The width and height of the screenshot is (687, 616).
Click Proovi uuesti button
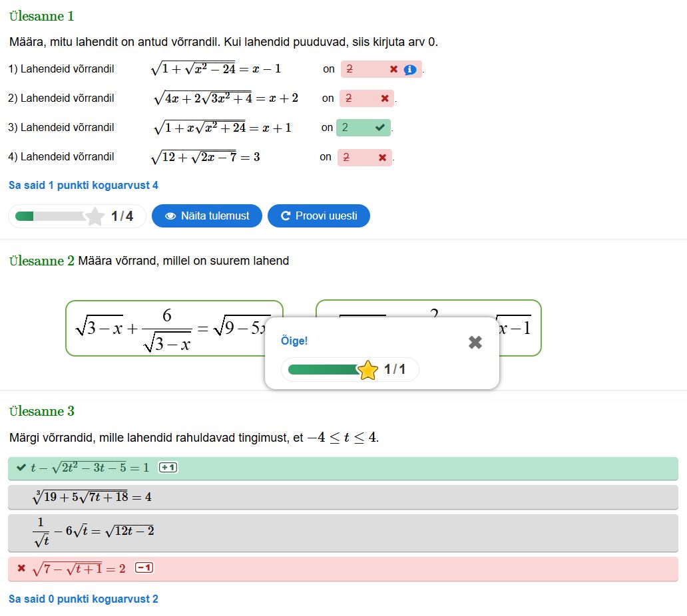(318, 216)
